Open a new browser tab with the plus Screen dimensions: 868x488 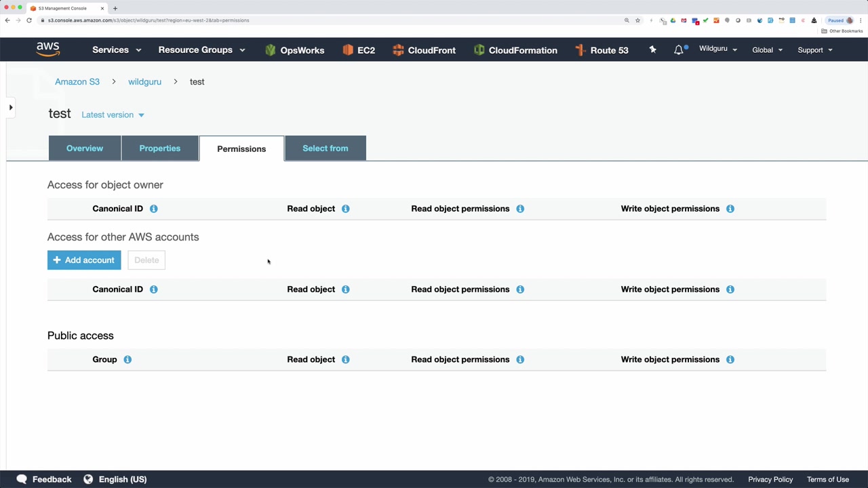click(x=115, y=8)
